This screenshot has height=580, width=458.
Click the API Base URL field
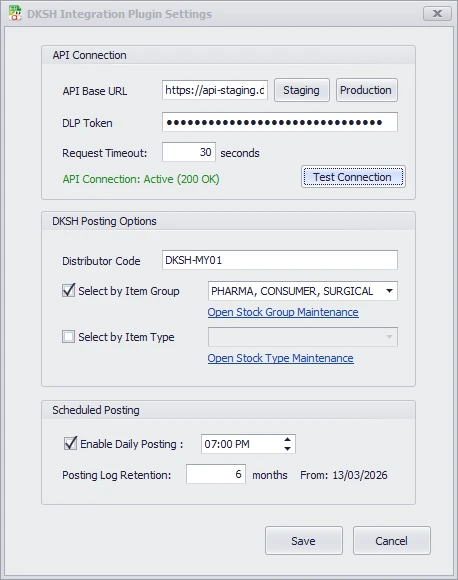tap(215, 90)
